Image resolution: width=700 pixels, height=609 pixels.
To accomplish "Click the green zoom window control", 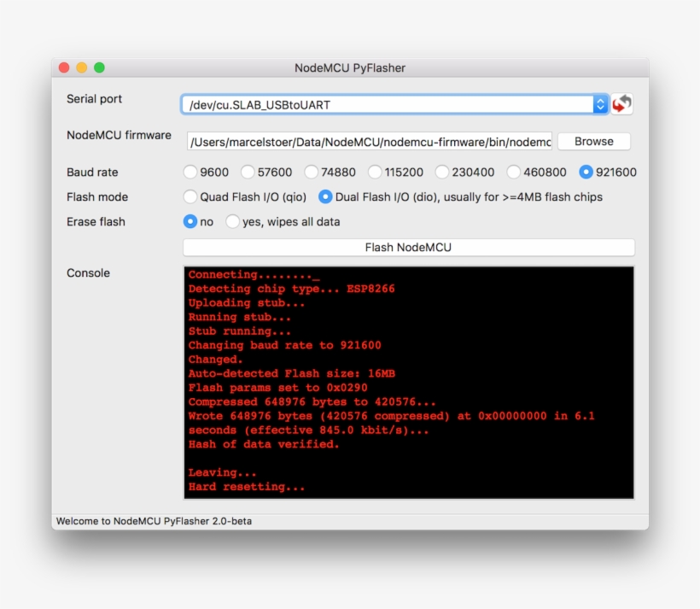I will (x=100, y=66).
